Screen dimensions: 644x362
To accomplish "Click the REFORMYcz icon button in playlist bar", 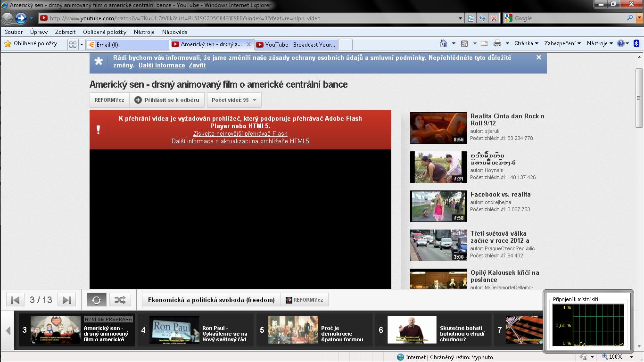I will [x=305, y=300].
